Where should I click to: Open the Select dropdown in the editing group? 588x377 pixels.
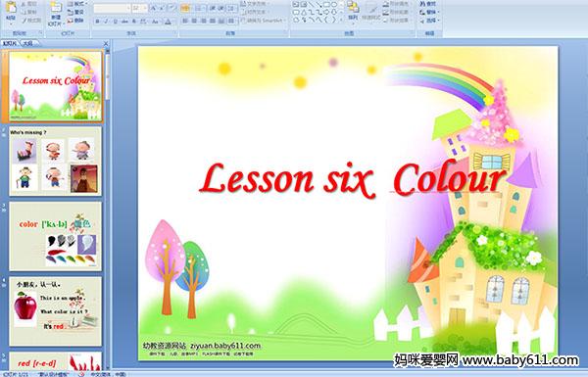click(429, 21)
